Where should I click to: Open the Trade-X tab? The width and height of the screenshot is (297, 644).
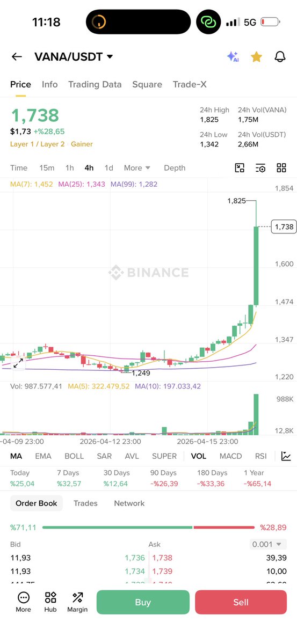[190, 84]
